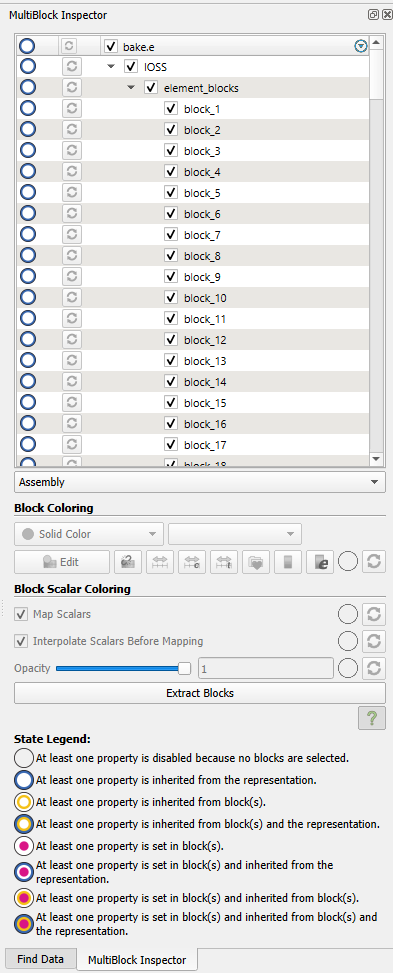Collapse the element_blocks tree node
The width and height of the screenshot is (393, 973).
point(130,87)
